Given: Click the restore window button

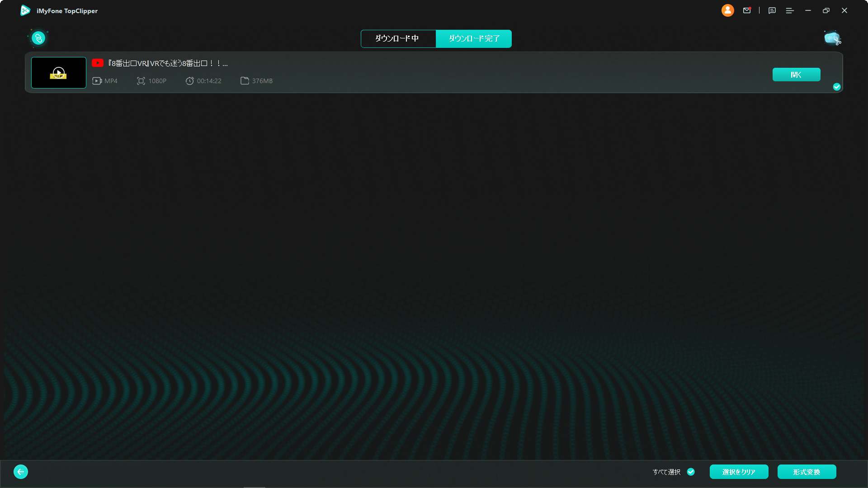Looking at the screenshot, I should click(826, 10).
